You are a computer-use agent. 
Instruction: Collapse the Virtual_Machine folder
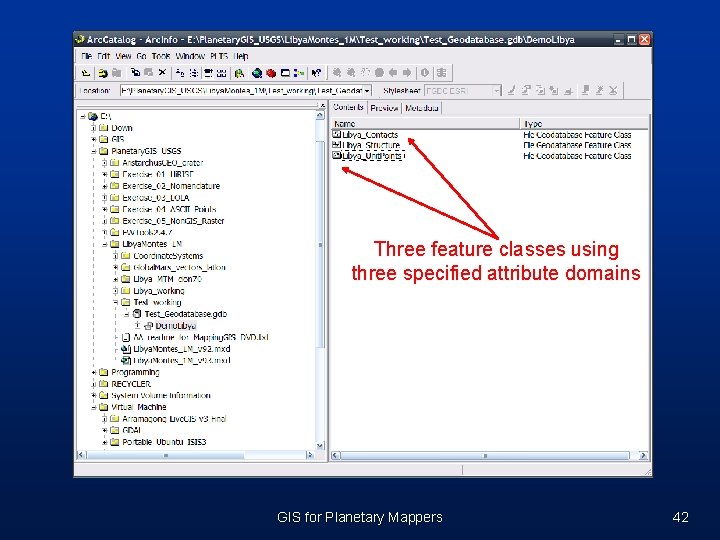[94, 407]
